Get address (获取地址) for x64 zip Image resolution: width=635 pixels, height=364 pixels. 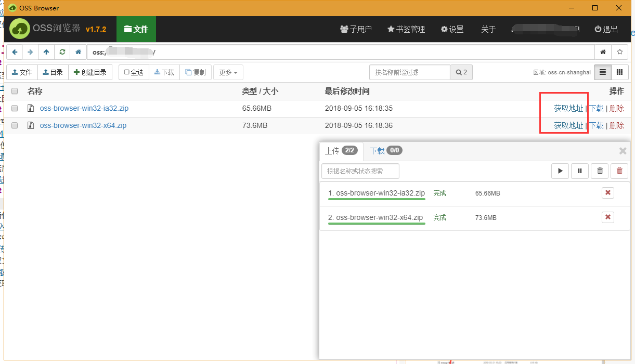coord(568,125)
